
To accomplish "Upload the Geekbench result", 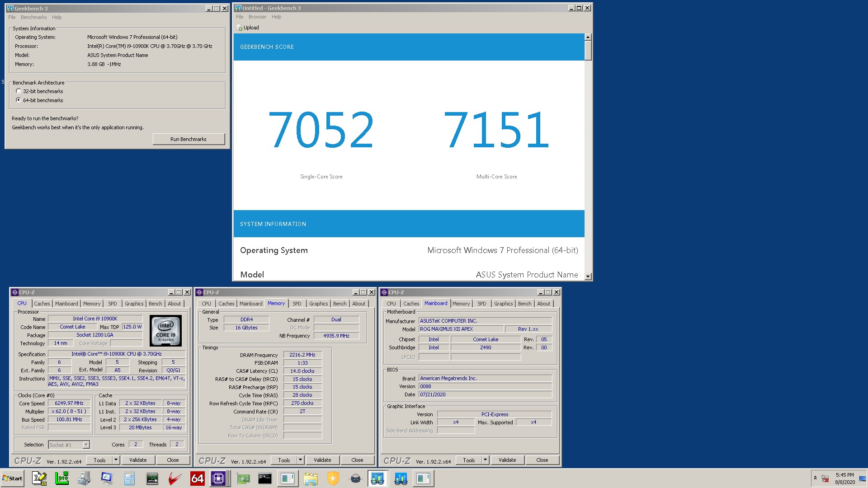I will [x=248, y=28].
